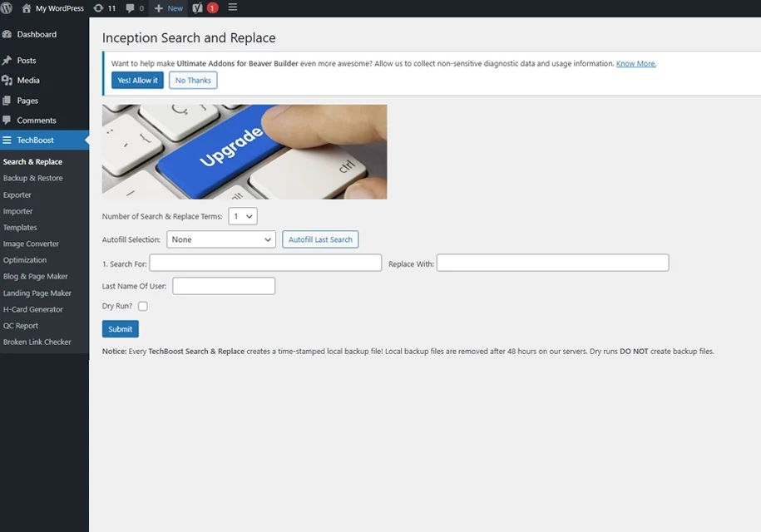Open Exporter submenu item

(17, 195)
